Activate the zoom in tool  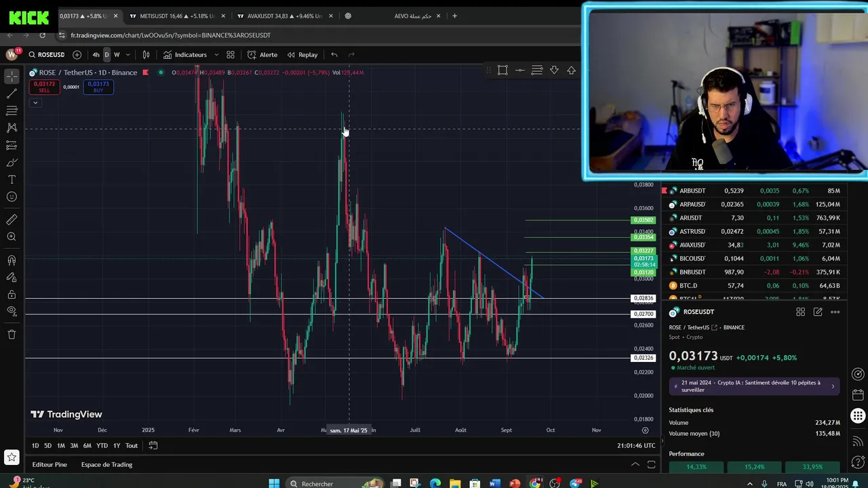click(12, 237)
